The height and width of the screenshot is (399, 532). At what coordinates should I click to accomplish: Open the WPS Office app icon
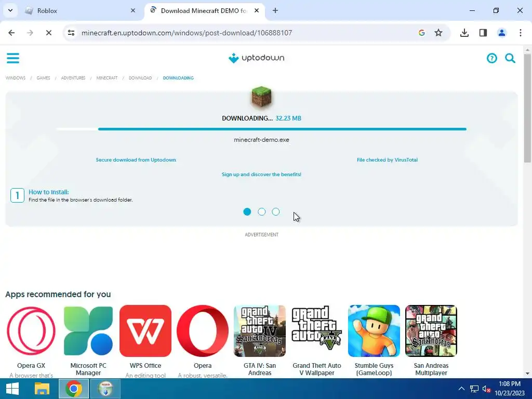coord(145,331)
